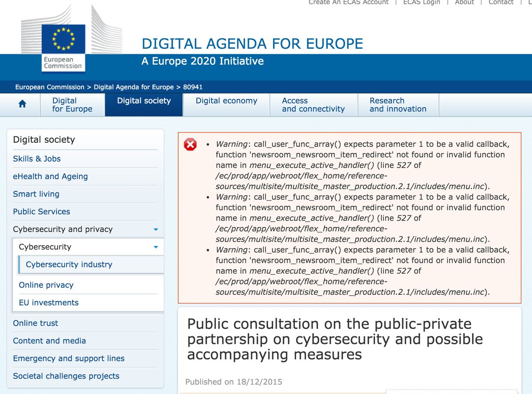Open the Smart living link

pos(36,194)
